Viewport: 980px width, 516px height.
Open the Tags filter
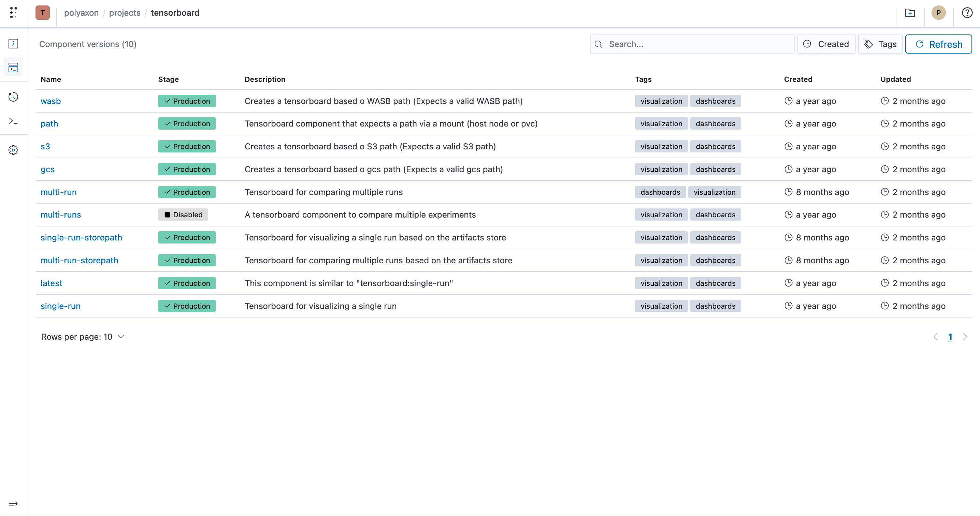point(880,44)
